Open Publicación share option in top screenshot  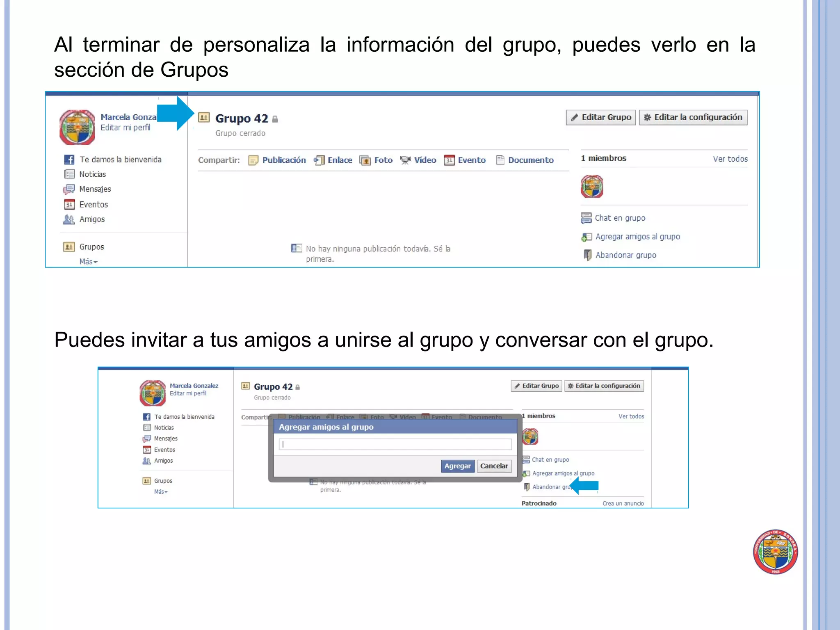[x=284, y=160]
